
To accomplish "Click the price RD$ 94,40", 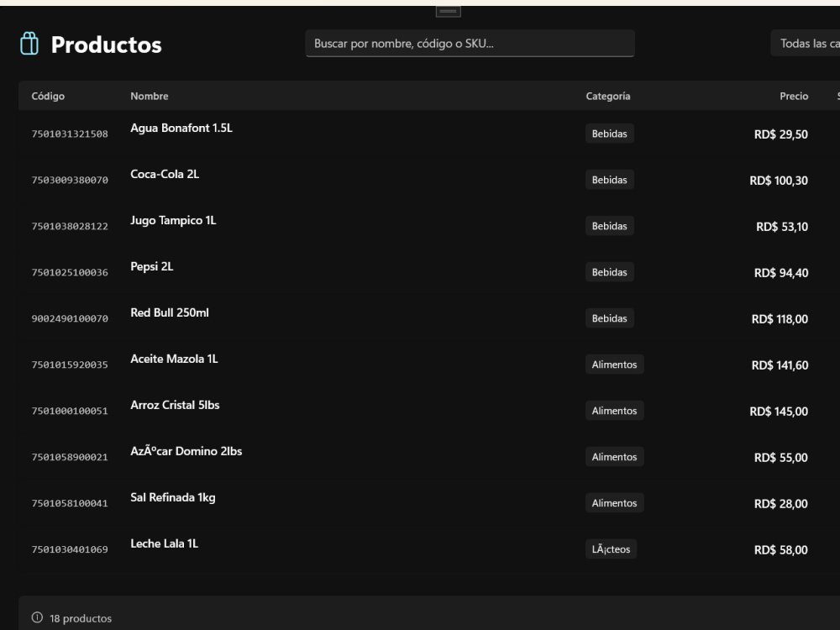I will 781,273.
